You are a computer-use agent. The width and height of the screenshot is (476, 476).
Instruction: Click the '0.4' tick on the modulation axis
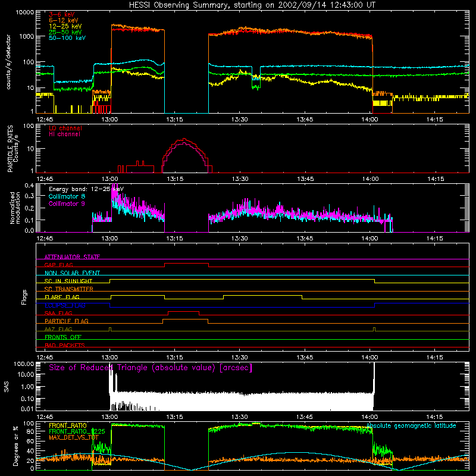coord(29,186)
